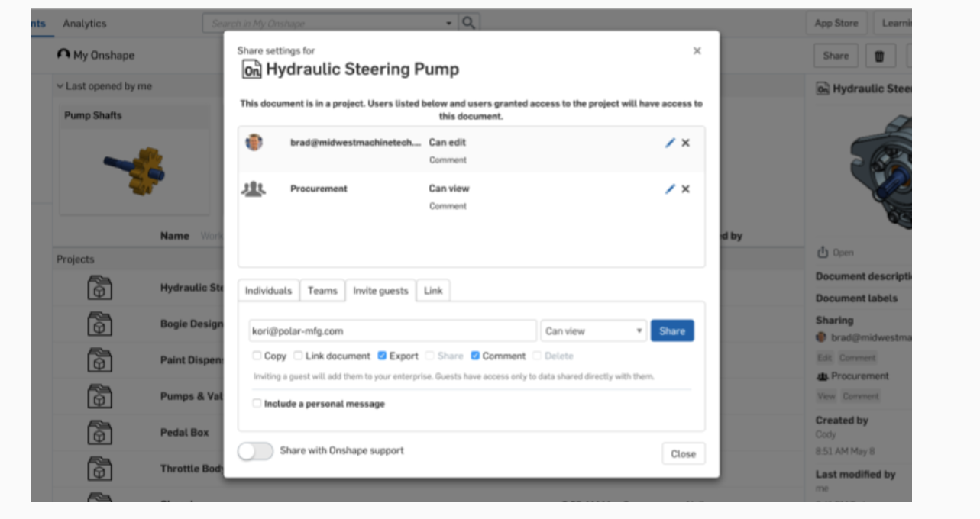Click My Onshape breadcrumb text
Screen dimensions: 980x519
coord(104,56)
